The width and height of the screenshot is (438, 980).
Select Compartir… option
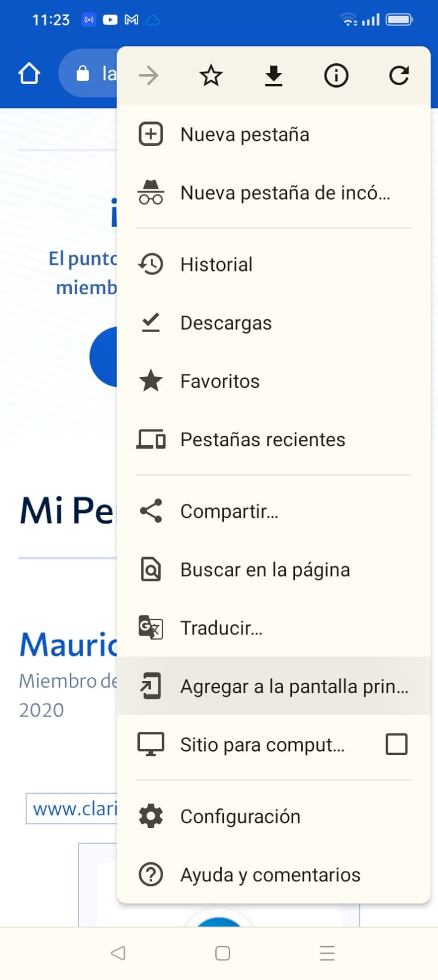point(274,511)
